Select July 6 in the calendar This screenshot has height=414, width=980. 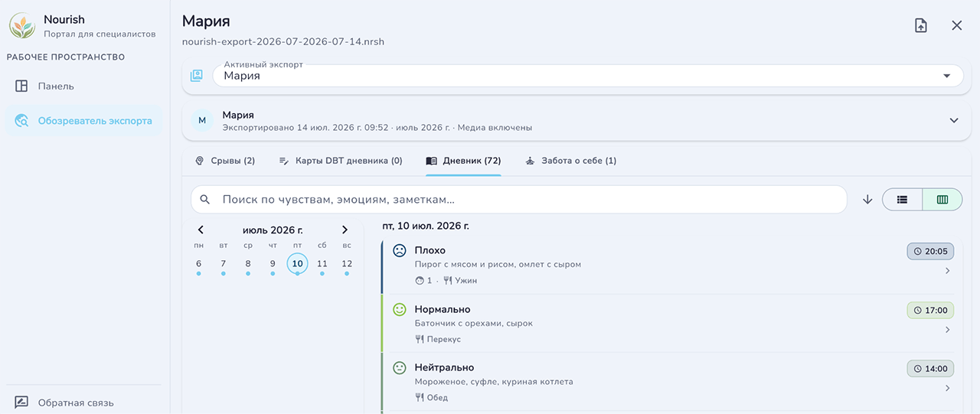point(199,264)
